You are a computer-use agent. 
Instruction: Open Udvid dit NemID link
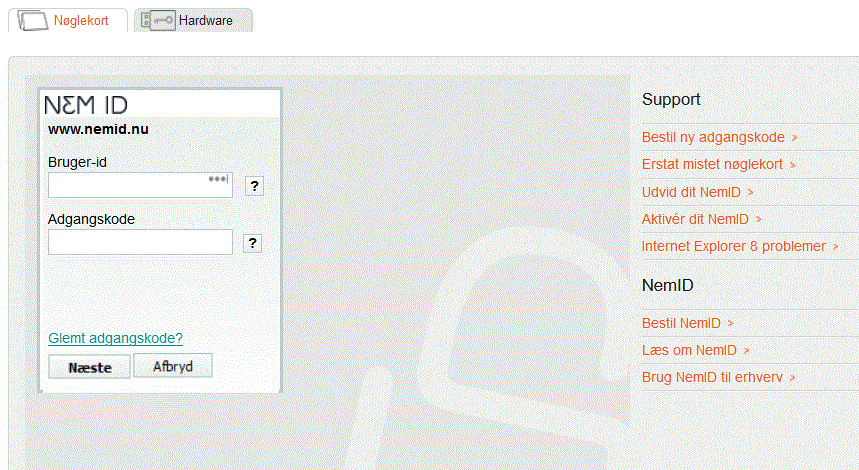click(x=691, y=192)
